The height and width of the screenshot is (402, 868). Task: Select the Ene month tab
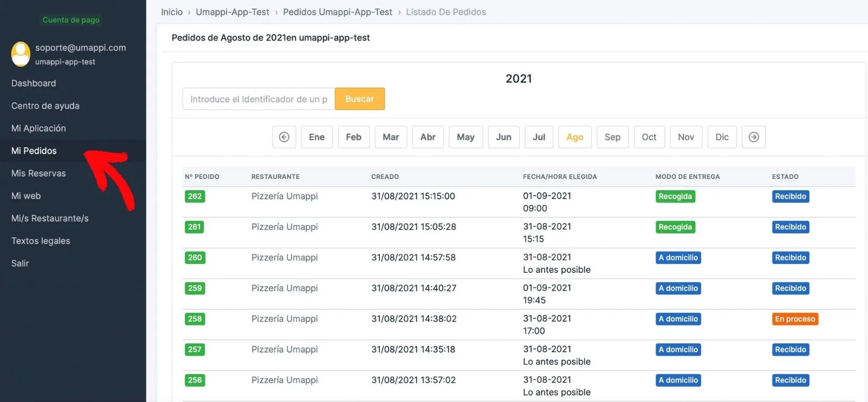point(317,137)
